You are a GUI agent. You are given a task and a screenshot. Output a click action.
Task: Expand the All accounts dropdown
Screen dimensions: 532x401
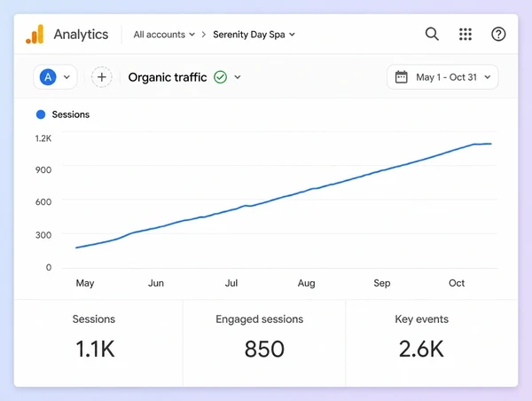point(164,35)
